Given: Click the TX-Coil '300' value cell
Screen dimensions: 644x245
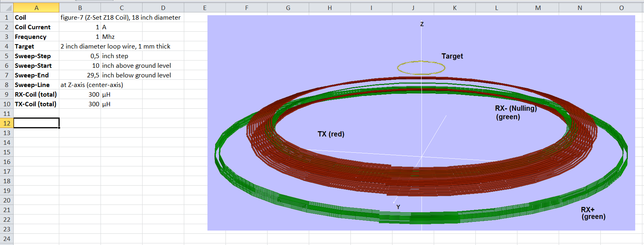Looking at the screenshot, I should pyautogui.click(x=80, y=104).
